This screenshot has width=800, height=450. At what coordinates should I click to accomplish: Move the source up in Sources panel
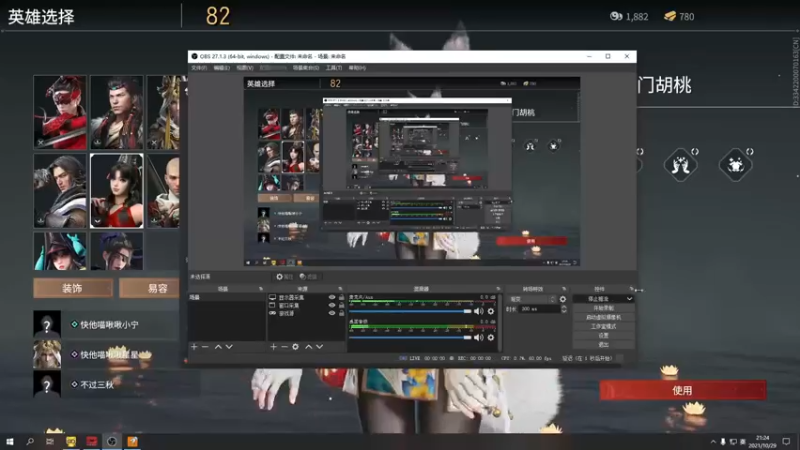[x=309, y=347]
